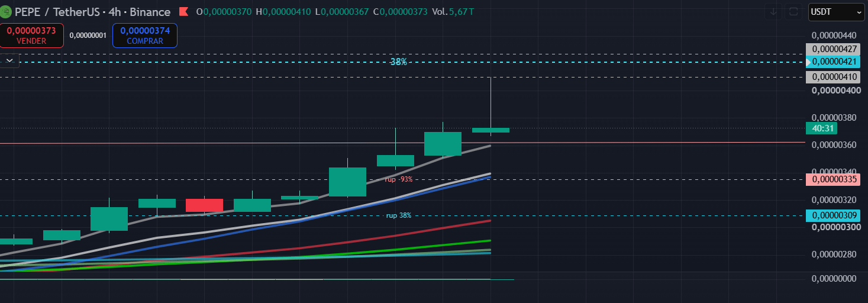Click the 0,00000000 lower pane scale value

[834, 278]
